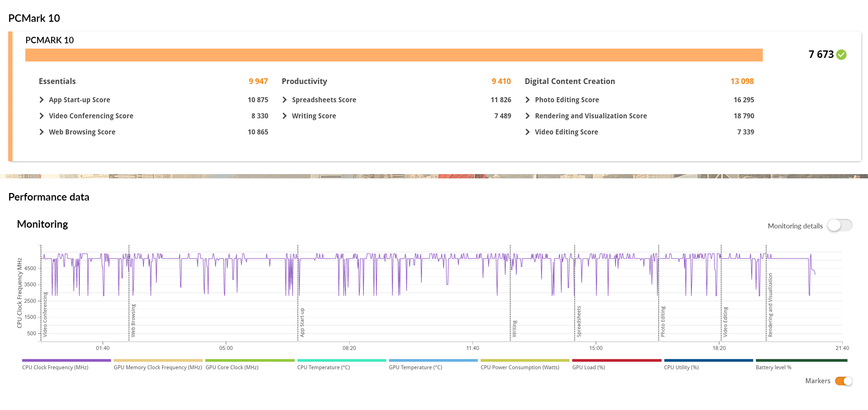
Task: Click the Photo Editing Score label
Action: pos(567,100)
